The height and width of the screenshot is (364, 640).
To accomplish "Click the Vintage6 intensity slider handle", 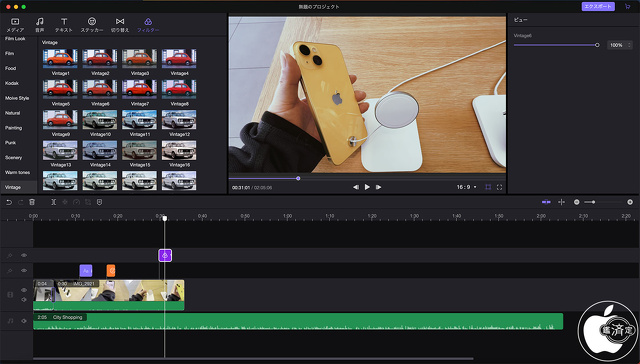I will [x=597, y=45].
